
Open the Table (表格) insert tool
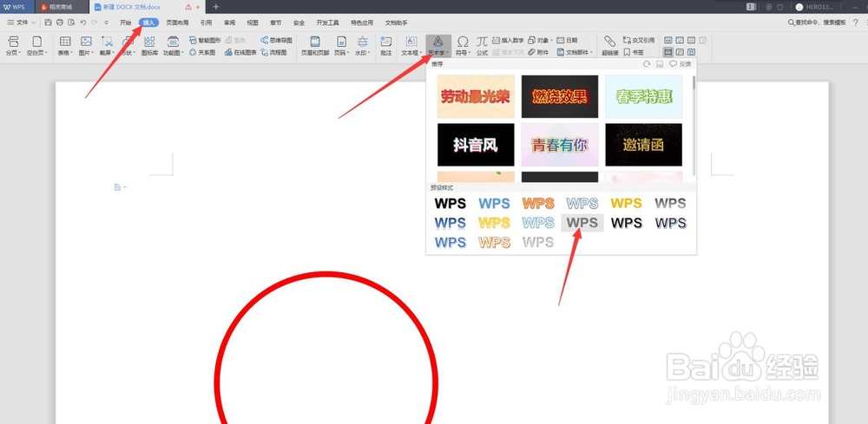pos(65,45)
